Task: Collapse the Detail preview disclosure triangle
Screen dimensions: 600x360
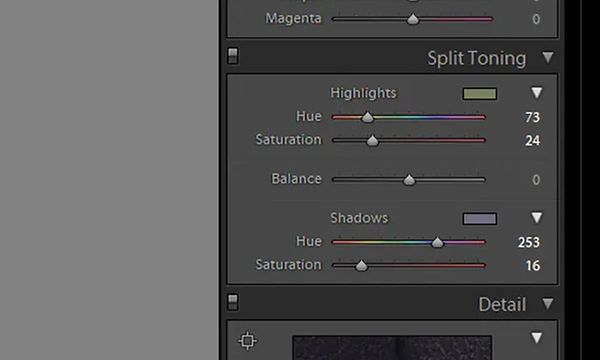Action: [x=536, y=338]
